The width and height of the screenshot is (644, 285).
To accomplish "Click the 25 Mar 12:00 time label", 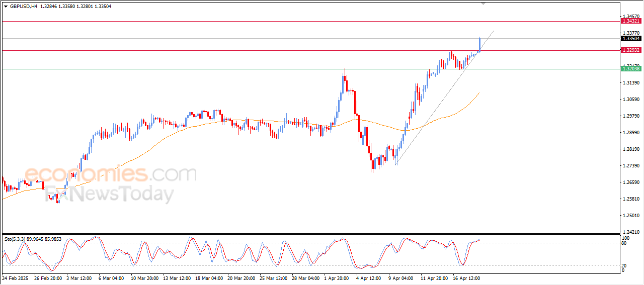I will click(273, 277).
